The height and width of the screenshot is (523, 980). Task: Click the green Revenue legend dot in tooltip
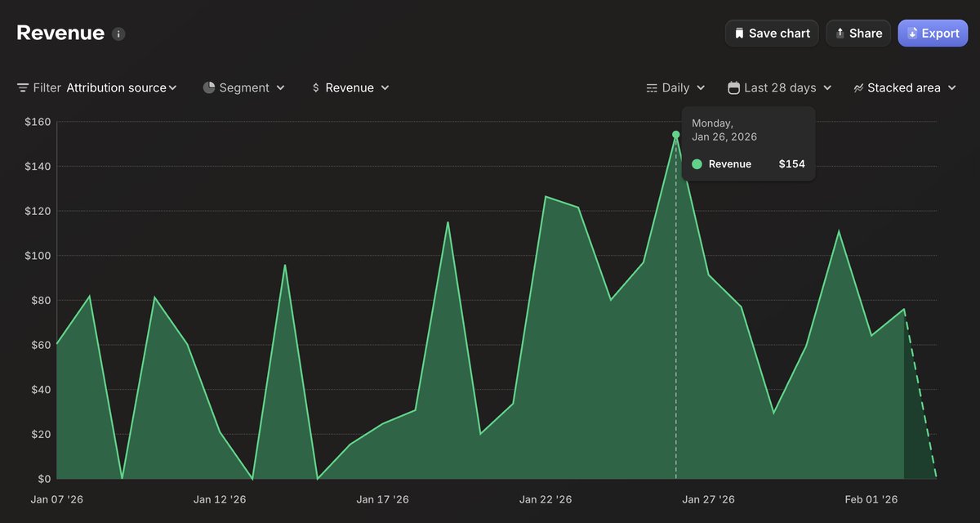coord(697,164)
